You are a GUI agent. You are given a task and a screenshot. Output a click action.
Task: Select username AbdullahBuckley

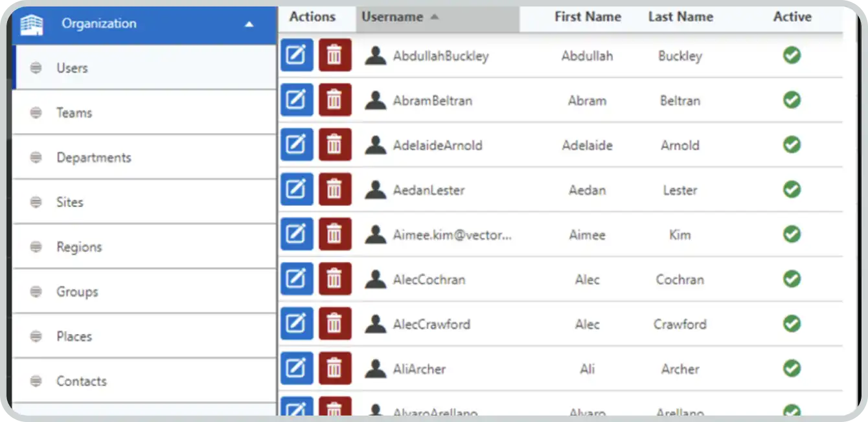(x=441, y=56)
